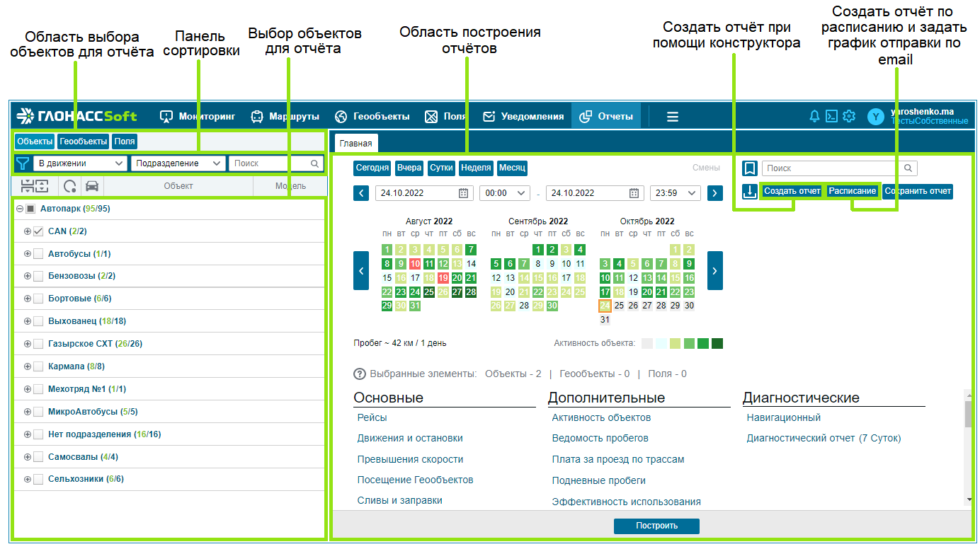Shift the period forward with the right arrow after 23:59
The width and height of the screenshot is (980, 549).
tap(714, 192)
